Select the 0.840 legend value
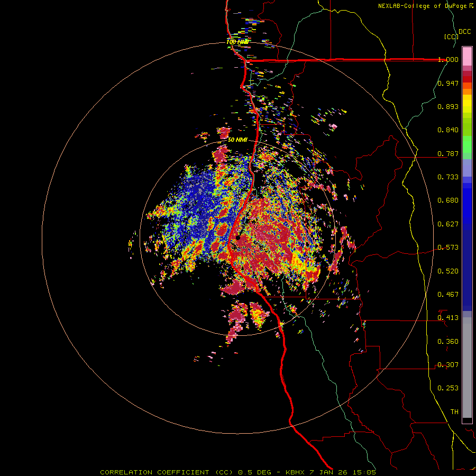Image resolution: width=476 pixels, height=476 pixels. click(x=448, y=130)
